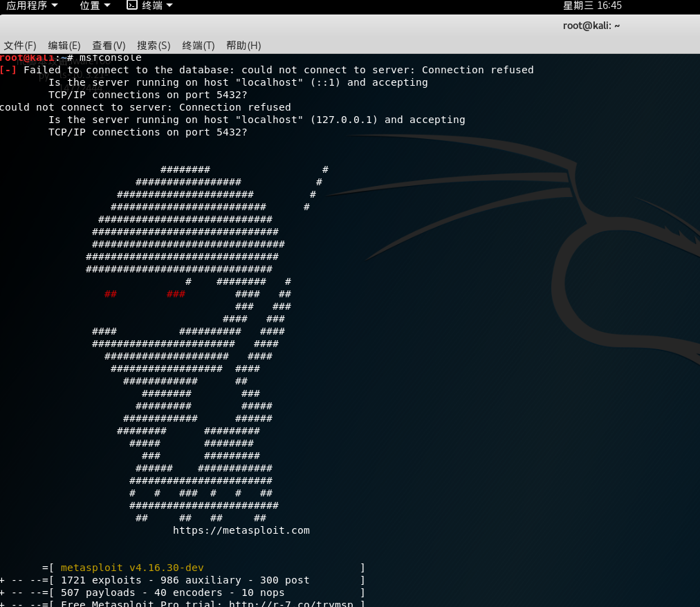Expand the dropdown arrow next to 应用程序
Screen dimensions: 700x607
tap(54, 6)
